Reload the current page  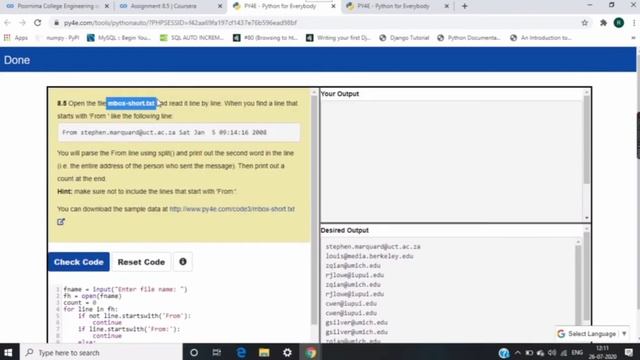click(38, 23)
